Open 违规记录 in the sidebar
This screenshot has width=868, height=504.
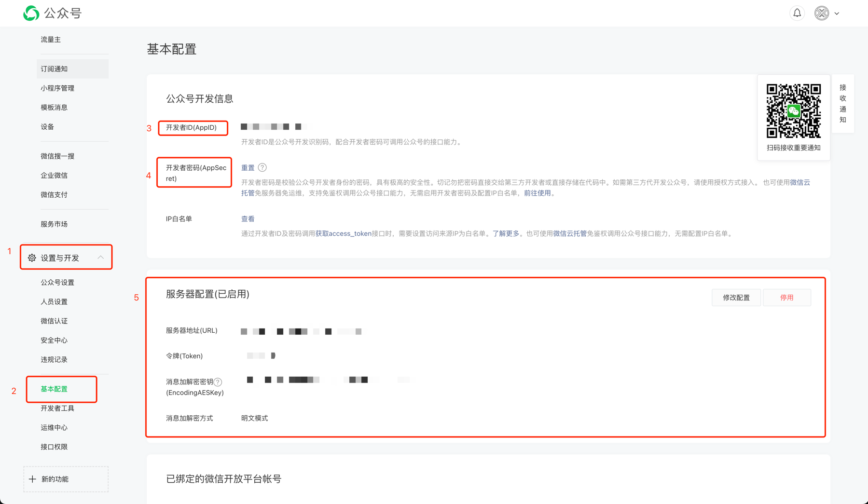click(54, 360)
